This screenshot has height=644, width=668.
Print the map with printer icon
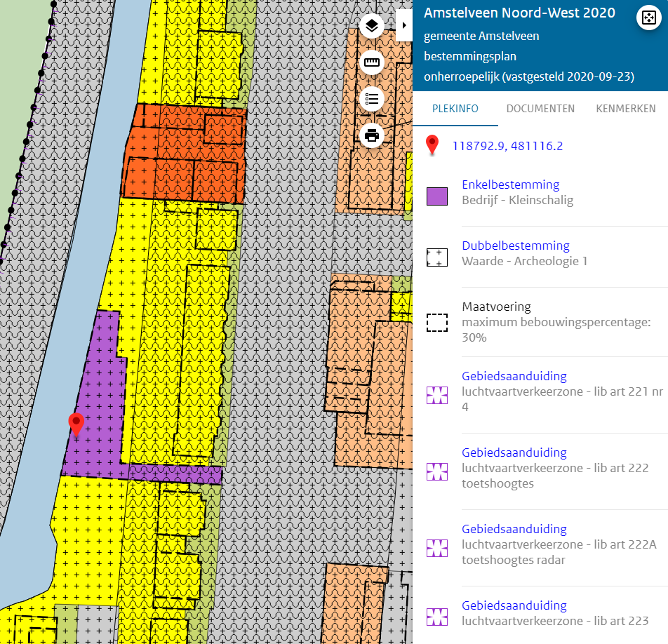371,136
